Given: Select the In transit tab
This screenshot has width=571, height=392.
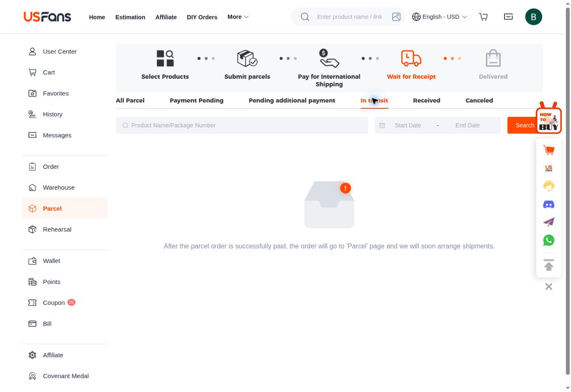Looking at the screenshot, I should pyautogui.click(x=374, y=100).
